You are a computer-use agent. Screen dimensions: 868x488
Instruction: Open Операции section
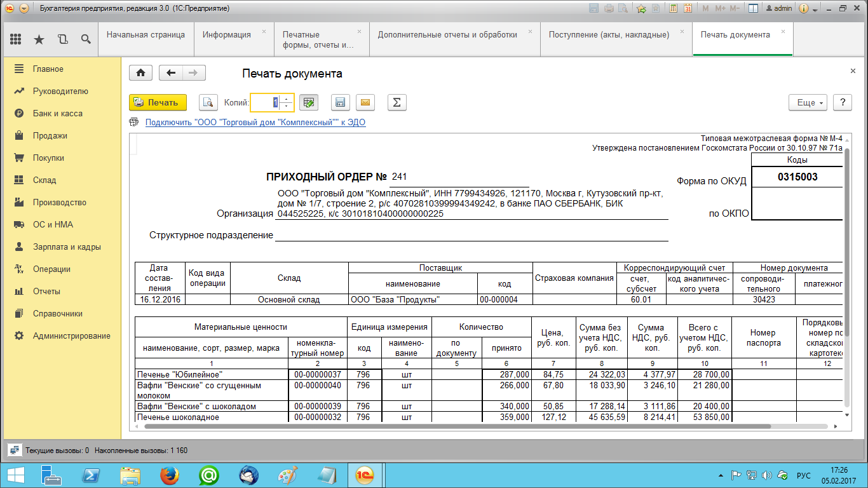click(62, 269)
